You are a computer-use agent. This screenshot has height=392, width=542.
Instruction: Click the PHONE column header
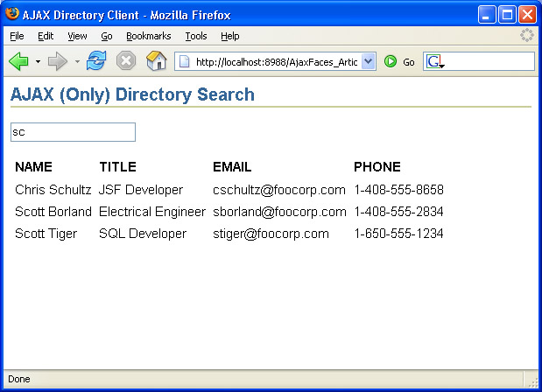click(x=377, y=167)
